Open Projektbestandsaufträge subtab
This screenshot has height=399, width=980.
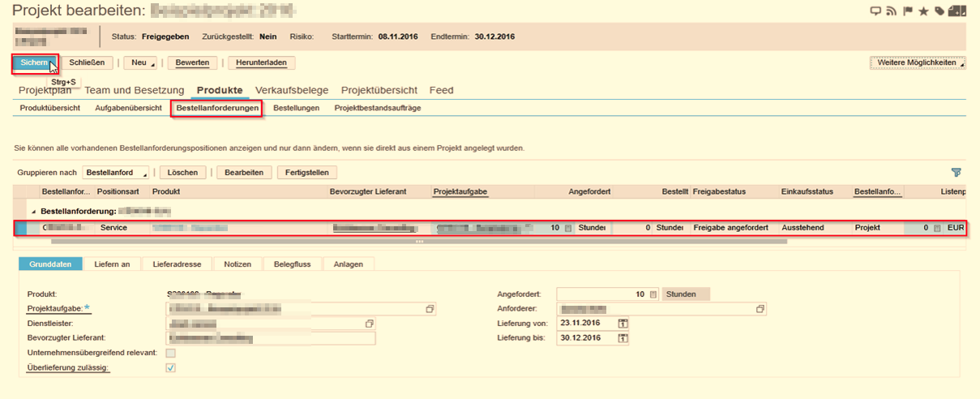377,108
